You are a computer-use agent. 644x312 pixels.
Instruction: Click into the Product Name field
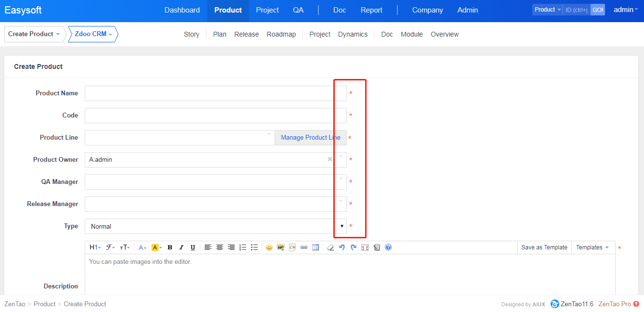point(215,93)
